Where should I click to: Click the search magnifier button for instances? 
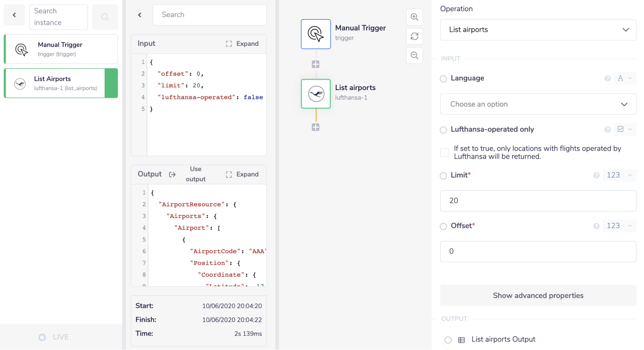[x=105, y=17]
